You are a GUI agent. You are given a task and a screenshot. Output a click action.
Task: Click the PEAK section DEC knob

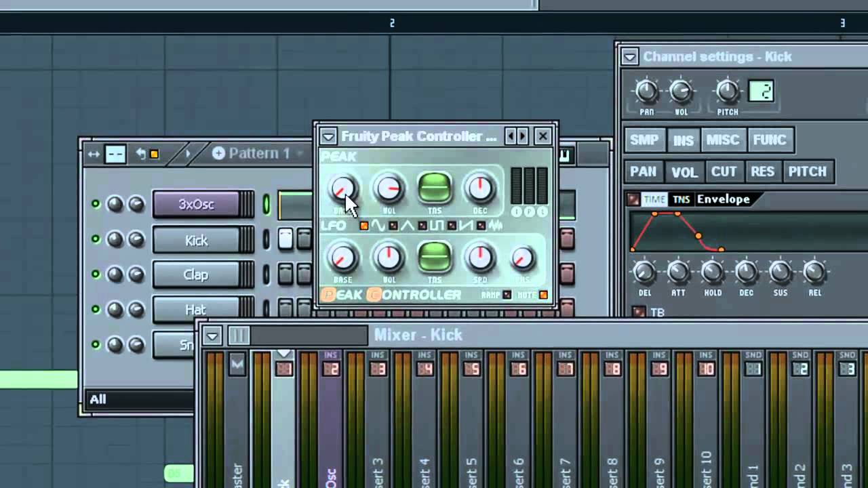click(480, 189)
